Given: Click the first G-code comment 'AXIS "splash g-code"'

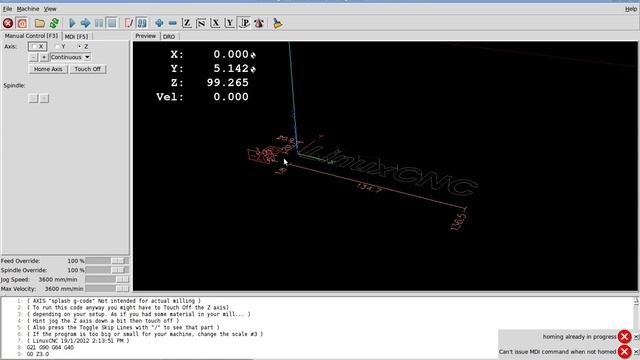Looking at the screenshot, I should click(114, 301).
